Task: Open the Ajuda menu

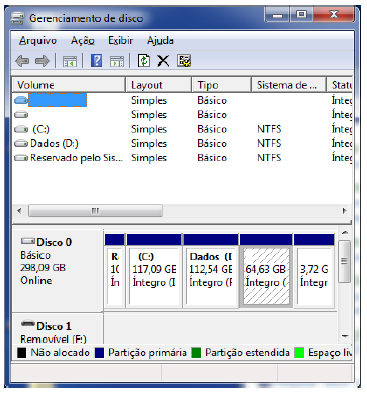Action: (160, 41)
